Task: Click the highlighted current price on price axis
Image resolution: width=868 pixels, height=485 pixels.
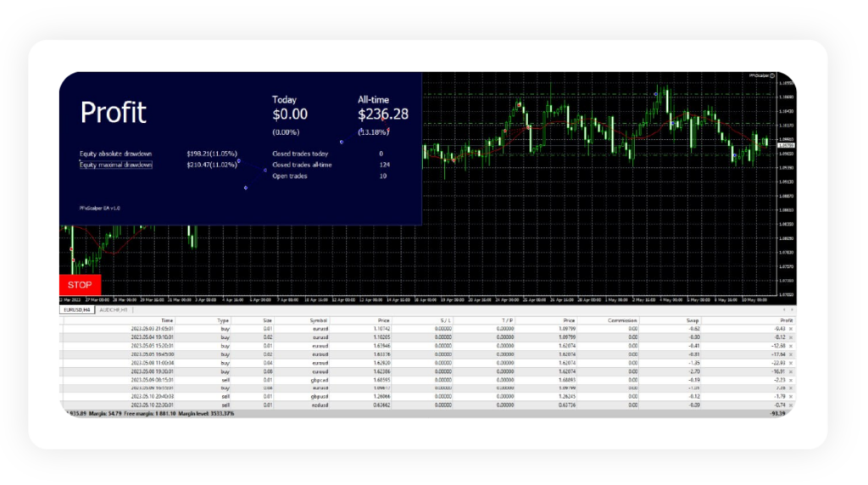Action: point(785,146)
